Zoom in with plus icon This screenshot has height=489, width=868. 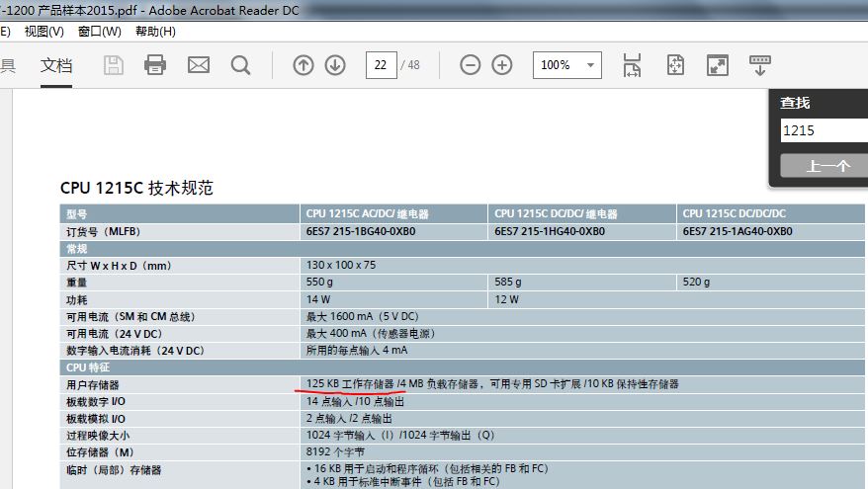502,65
